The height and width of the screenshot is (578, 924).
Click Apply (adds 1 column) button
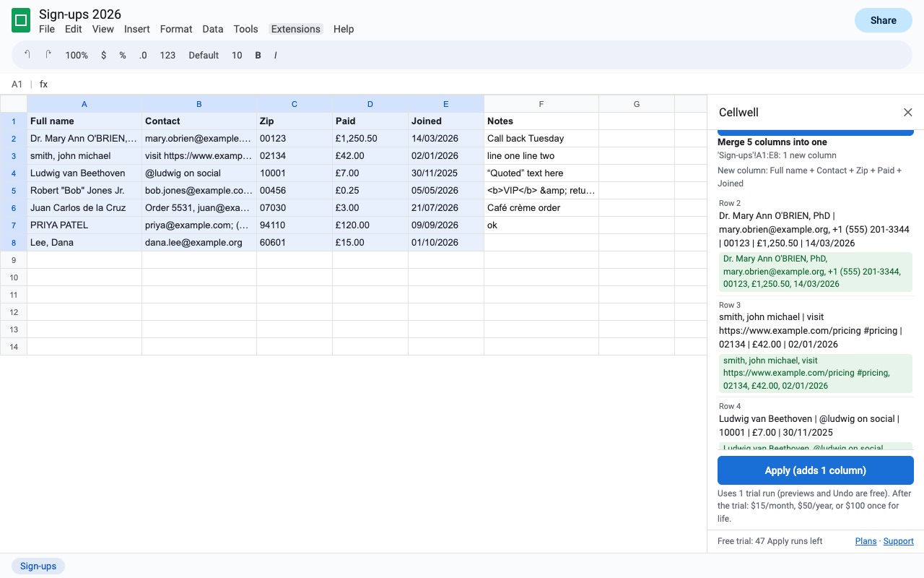pos(816,470)
